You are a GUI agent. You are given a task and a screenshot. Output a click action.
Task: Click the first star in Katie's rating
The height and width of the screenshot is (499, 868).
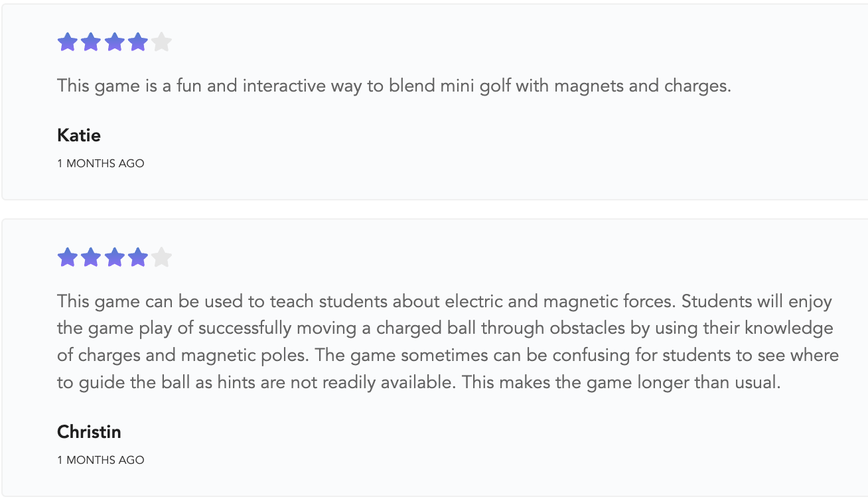tap(68, 42)
